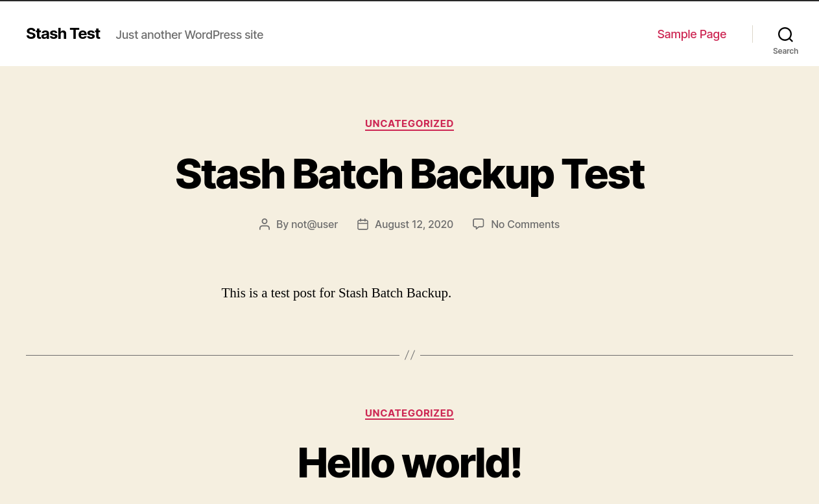Click the speech bubble comment icon

click(x=479, y=224)
